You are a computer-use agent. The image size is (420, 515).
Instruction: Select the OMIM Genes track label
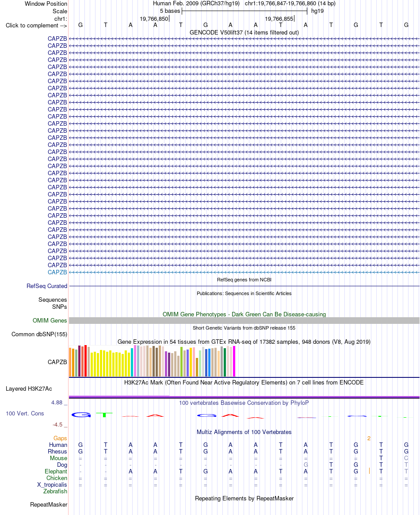click(50, 321)
